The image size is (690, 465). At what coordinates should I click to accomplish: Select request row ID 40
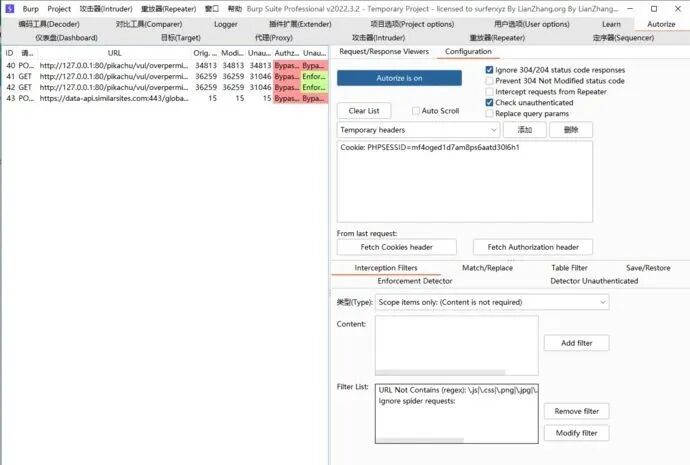pos(165,66)
